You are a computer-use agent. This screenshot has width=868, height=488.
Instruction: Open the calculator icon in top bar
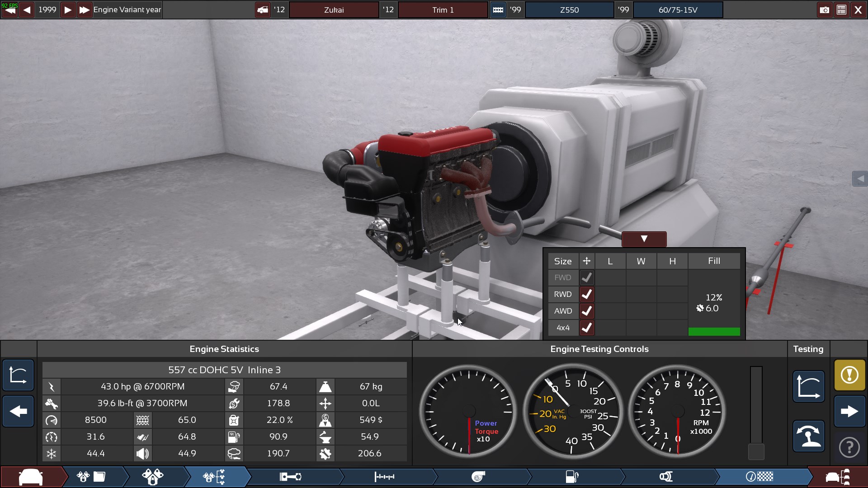point(841,9)
